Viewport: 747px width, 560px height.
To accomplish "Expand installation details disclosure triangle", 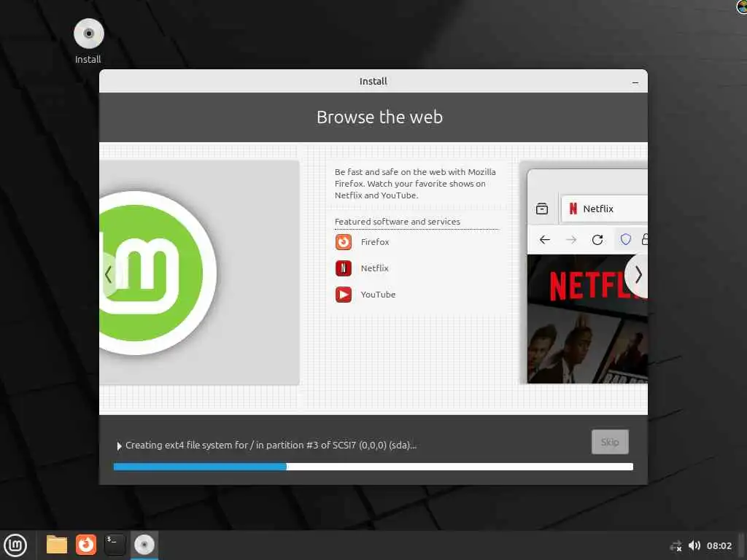I will coord(119,446).
